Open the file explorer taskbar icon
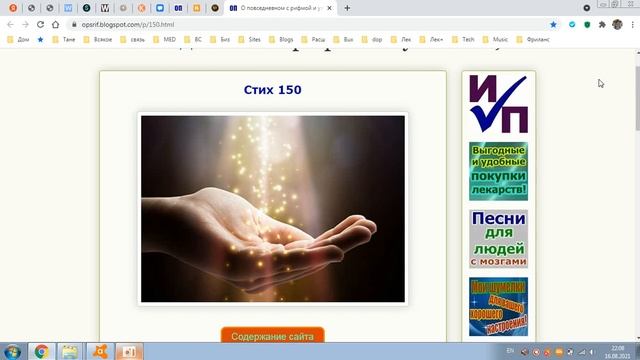640x360 pixels. 70,351
